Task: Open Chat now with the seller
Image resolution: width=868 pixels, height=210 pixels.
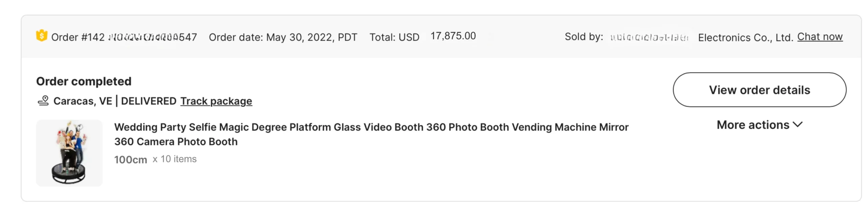Action: click(x=820, y=37)
